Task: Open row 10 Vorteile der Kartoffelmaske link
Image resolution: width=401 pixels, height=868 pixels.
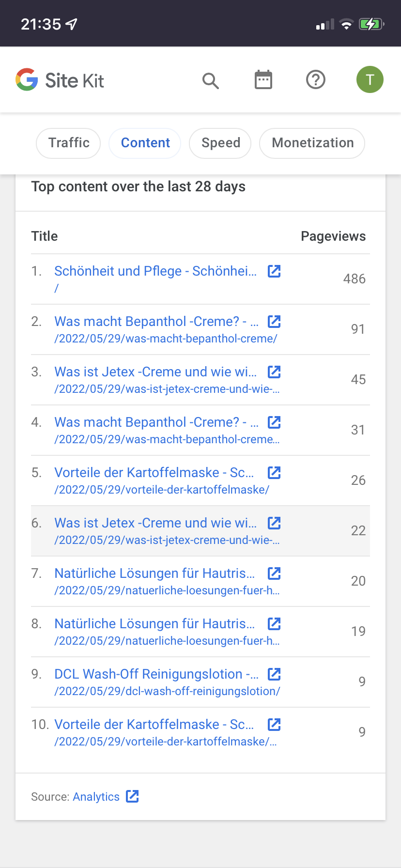Action: (x=154, y=725)
